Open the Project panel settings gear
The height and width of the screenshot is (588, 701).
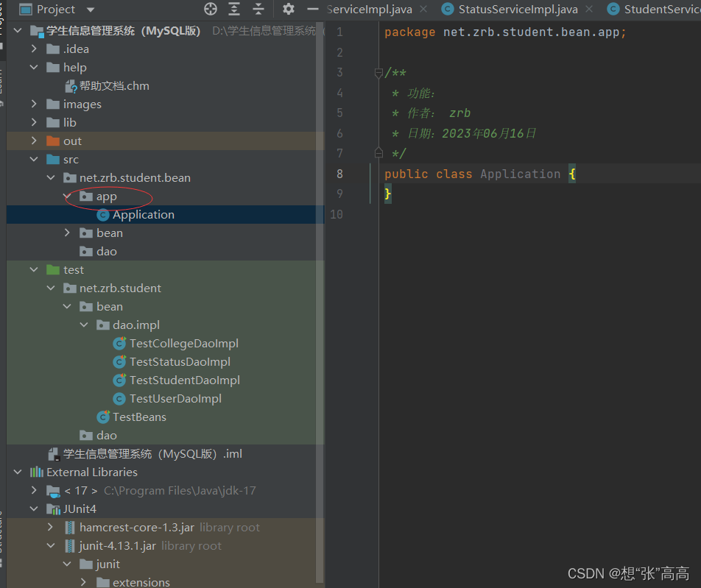(289, 9)
